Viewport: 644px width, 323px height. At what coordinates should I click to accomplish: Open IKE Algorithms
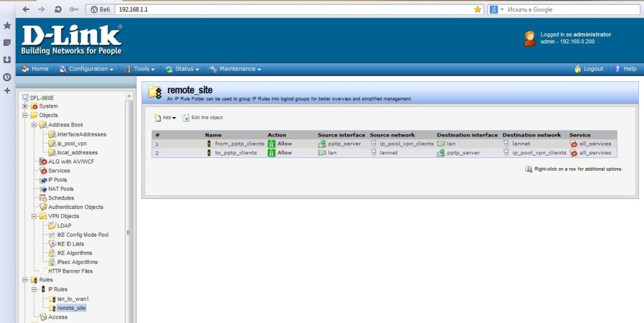74,252
